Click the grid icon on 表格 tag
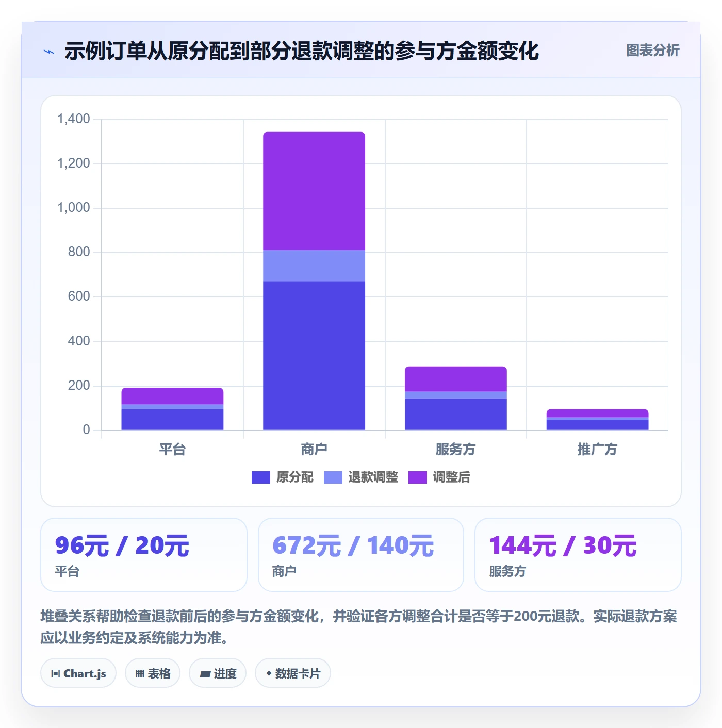 pyautogui.click(x=140, y=674)
